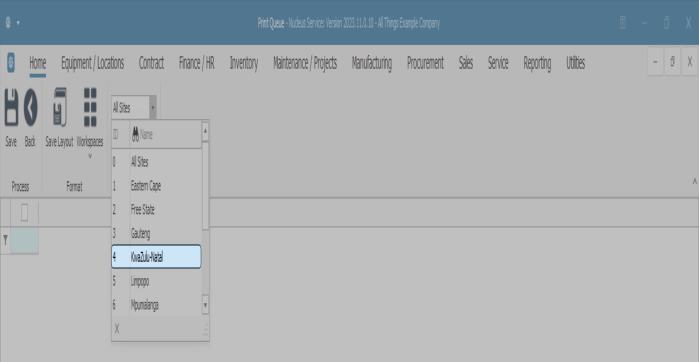Viewport: 699px width, 362px height.
Task: Click the title bar ribbon display options icon
Action: tap(623, 23)
